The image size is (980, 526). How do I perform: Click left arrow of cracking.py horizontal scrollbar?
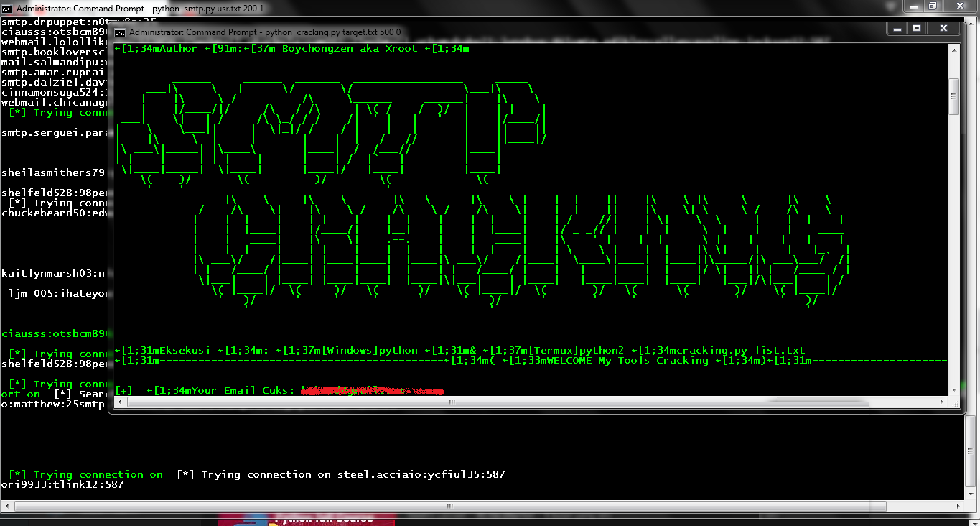pyautogui.click(x=121, y=402)
